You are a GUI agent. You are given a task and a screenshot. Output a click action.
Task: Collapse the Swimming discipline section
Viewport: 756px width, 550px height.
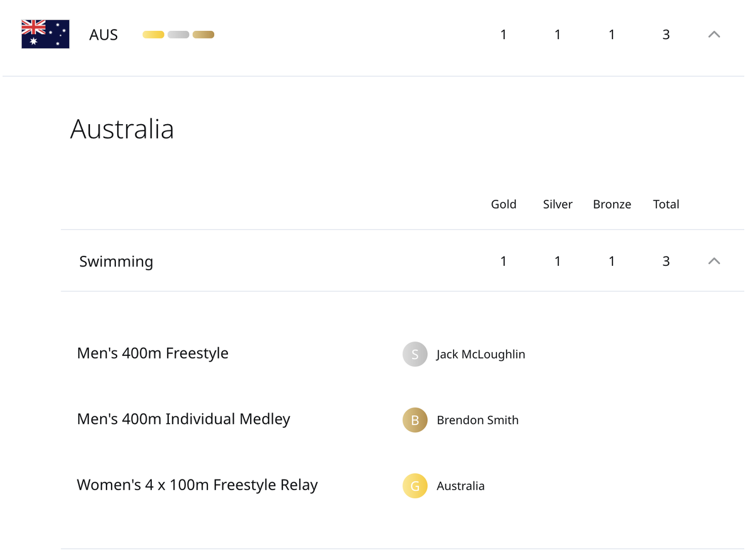(x=714, y=261)
